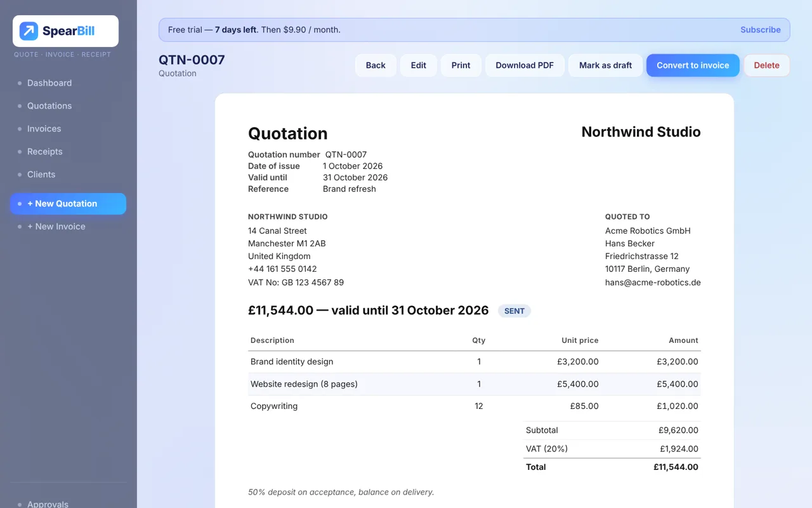Screen dimensions: 812x508
Task: Select the 'Website redesign (8 pages)' description
Action: (x=304, y=384)
